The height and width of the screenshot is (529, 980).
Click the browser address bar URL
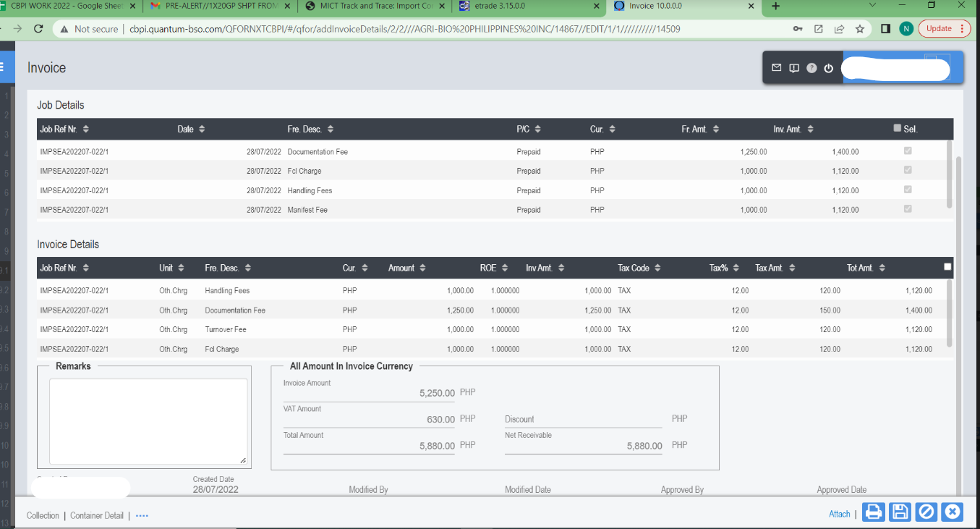click(x=404, y=29)
